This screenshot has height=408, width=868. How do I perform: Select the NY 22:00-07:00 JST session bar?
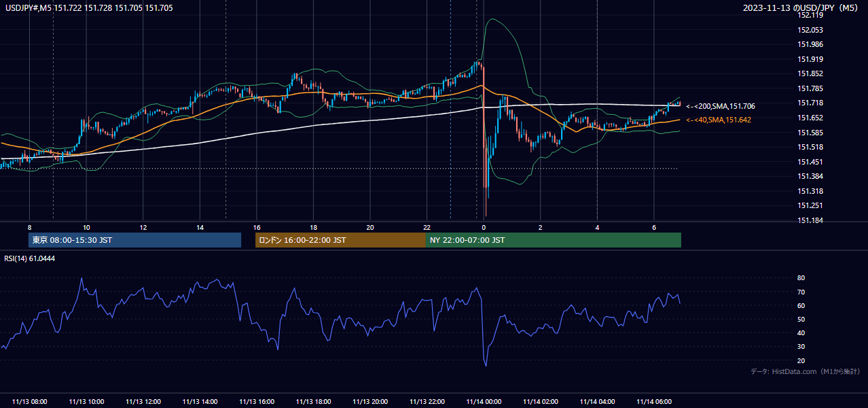coord(554,240)
